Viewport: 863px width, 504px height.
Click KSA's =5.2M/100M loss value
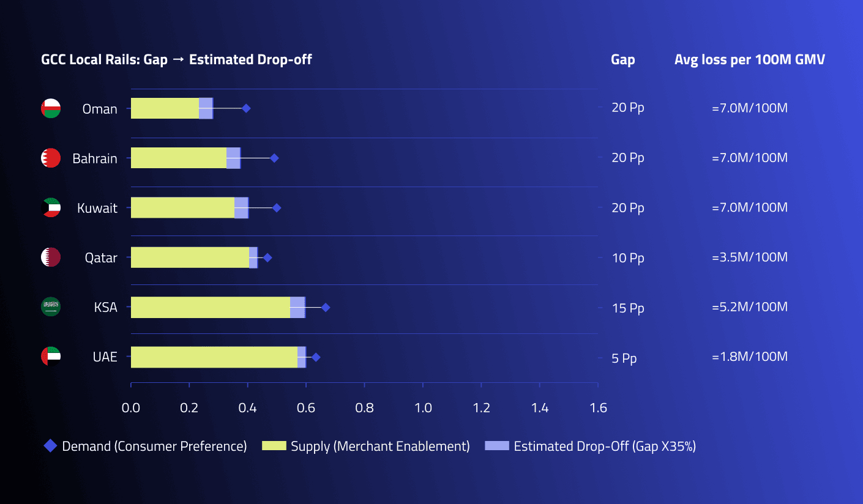pyautogui.click(x=750, y=306)
